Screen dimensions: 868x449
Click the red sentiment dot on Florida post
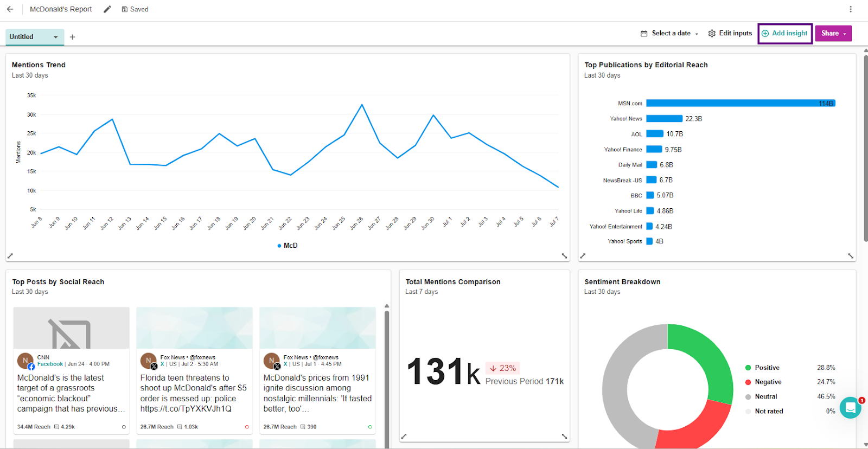pos(247,427)
